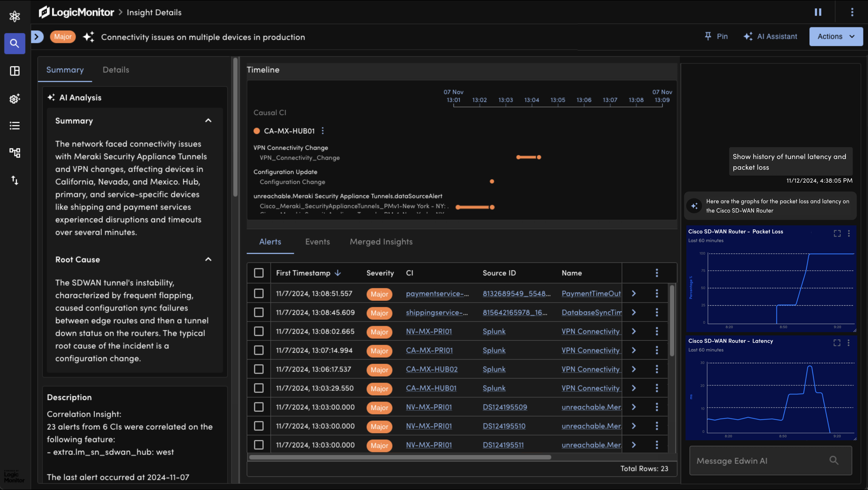The width and height of the screenshot is (868, 490).
Task: Click alerts table horizontal scrollbar
Action: tap(400, 457)
